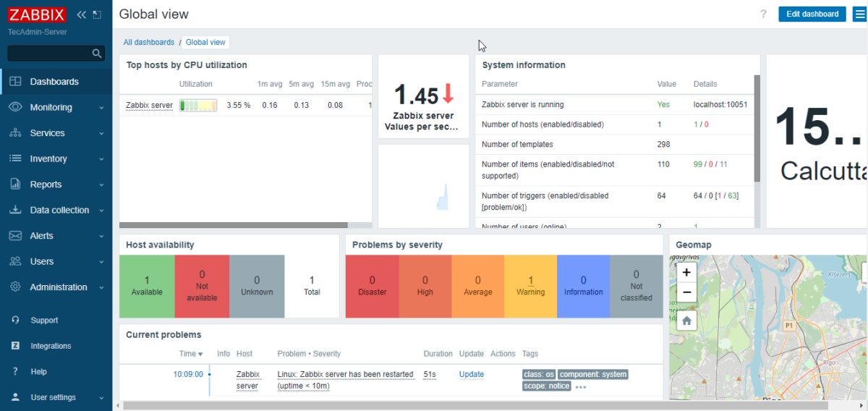
Task: Reset Geomap to home view
Action: click(x=686, y=321)
